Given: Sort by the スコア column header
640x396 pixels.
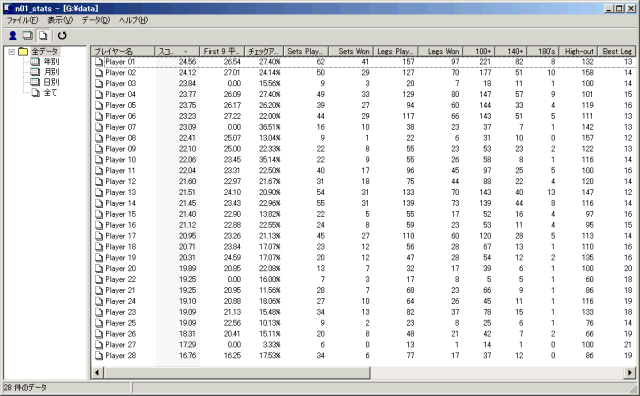Looking at the screenshot, I should tap(177, 51).
